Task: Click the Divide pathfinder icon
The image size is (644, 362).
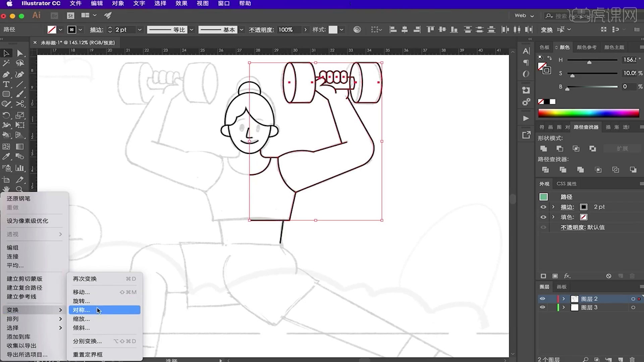Action: tap(545, 170)
